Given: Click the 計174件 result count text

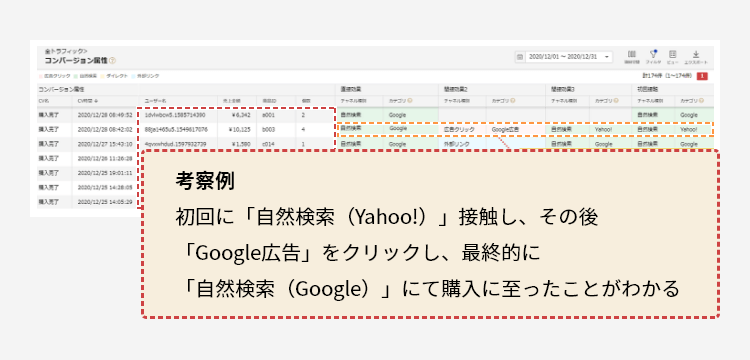Looking at the screenshot, I should pyautogui.click(x=668, y=76).
